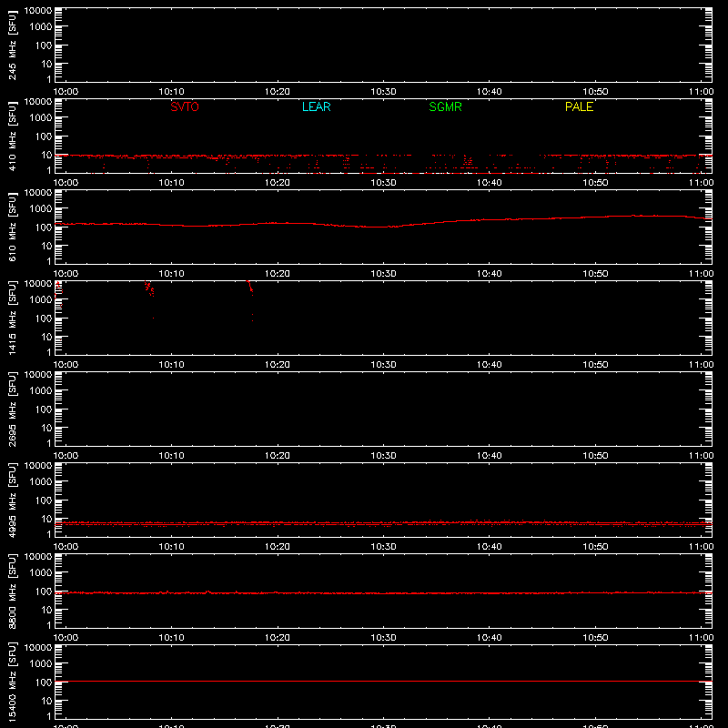Image resolution: width=728 pixels, height=728 pixels.
Task: Click the flat 15400 MHz red flux line
Action: pos(383,681)
